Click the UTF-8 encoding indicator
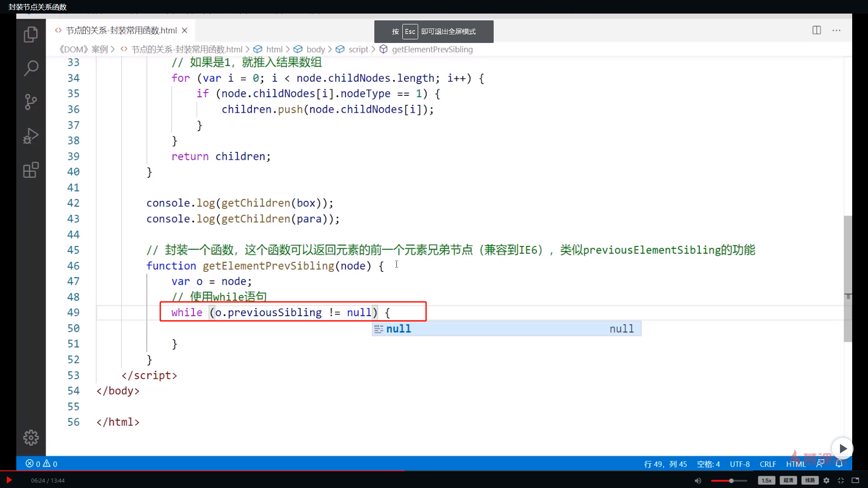The height and width of the screenshot is (488, 868). click(x=740, y=464)
